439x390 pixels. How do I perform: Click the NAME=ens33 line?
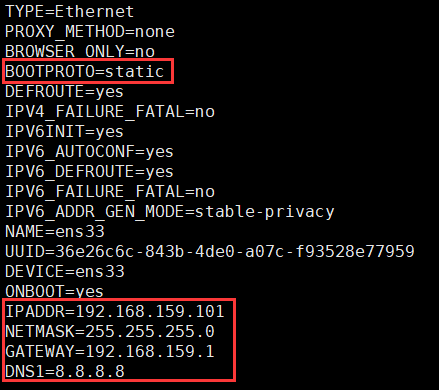tap(55, 232)
